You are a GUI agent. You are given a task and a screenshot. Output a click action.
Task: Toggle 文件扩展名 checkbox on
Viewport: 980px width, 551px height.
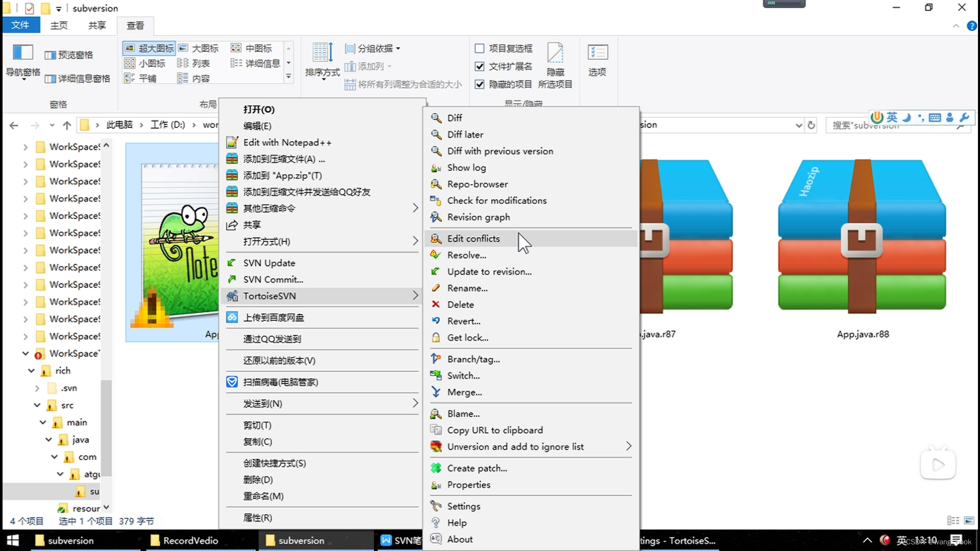pos(480,66)
